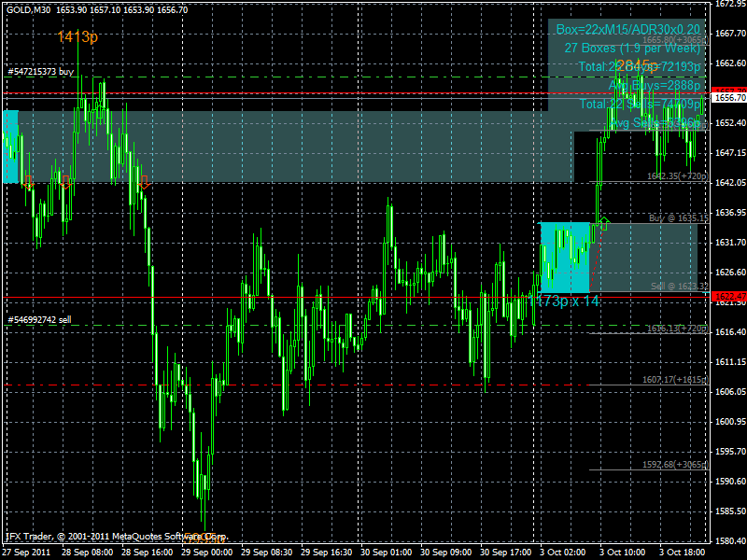The width and height of the screenshot is (747, 560).
Task: Click the 1616.13(+720p) level label
Action: click(677, 329)
